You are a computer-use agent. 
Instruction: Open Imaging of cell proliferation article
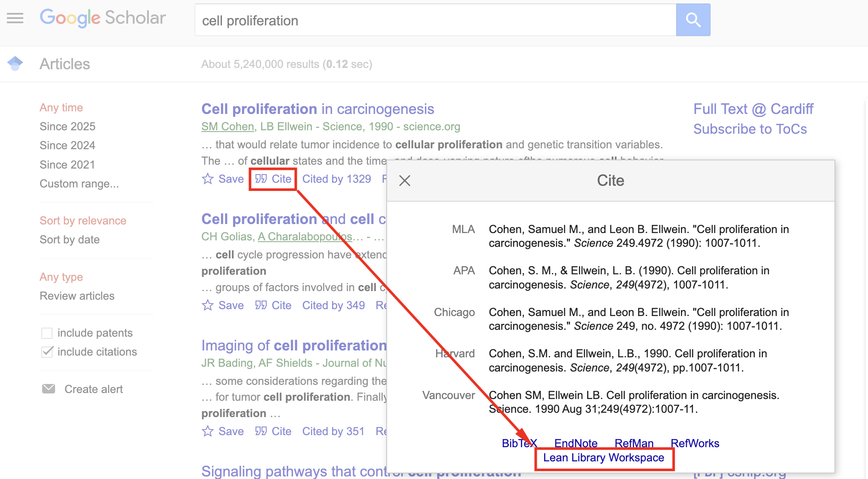pyautogui.click(x=294, y=345)
